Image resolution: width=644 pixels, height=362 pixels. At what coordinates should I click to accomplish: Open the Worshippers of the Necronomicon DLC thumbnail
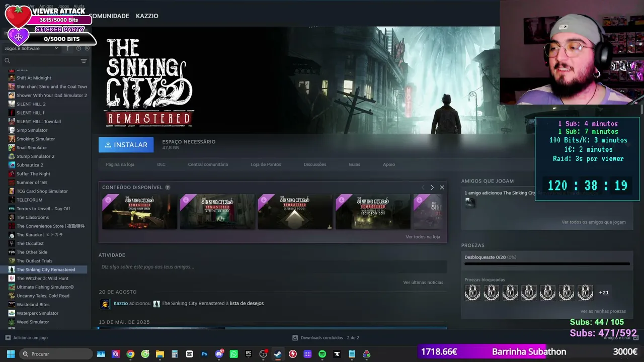[373, 212]
